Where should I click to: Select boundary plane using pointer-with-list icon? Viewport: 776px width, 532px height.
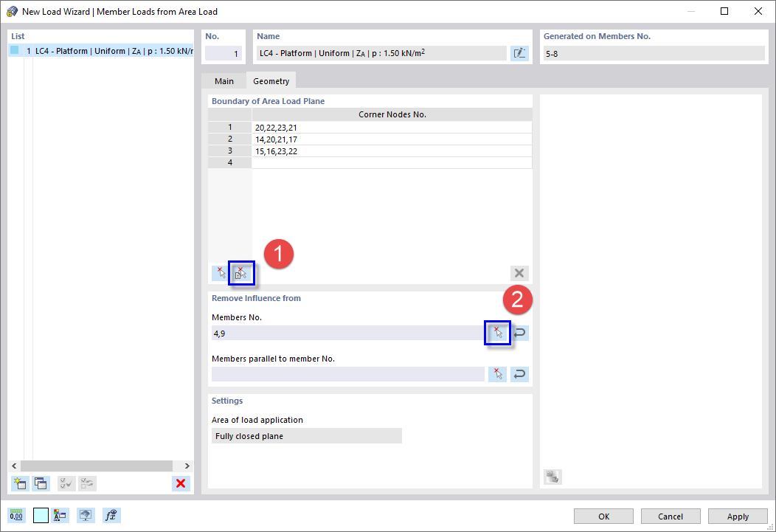tap(241, 273)
